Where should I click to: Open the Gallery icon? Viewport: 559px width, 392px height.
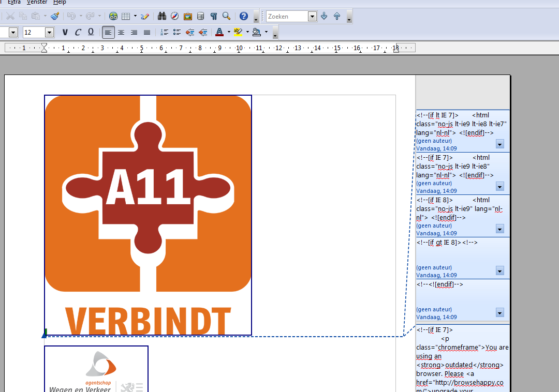point(188,17)
